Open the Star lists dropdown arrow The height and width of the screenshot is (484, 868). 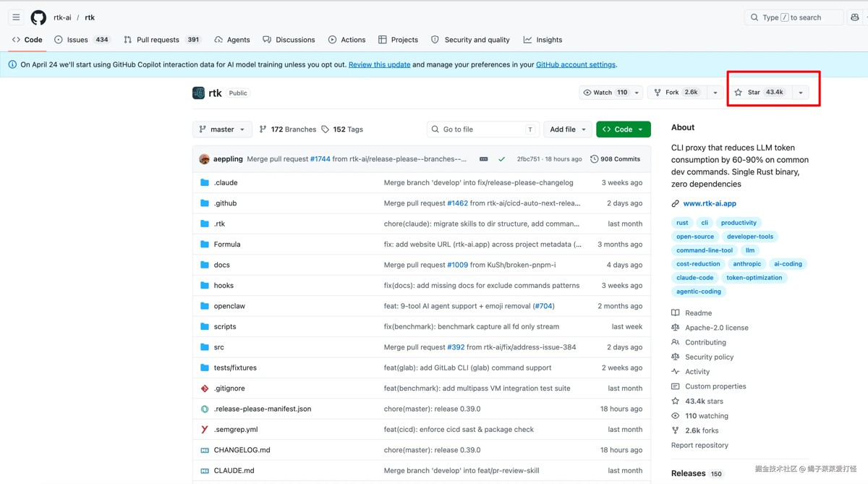coord(800,93)
